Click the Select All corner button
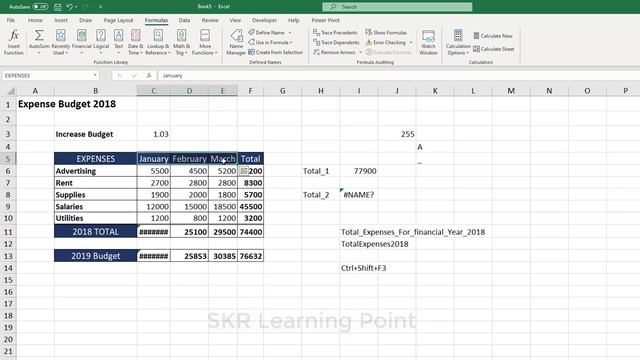This screenshot has width=640, height=360. click(11, 91)
